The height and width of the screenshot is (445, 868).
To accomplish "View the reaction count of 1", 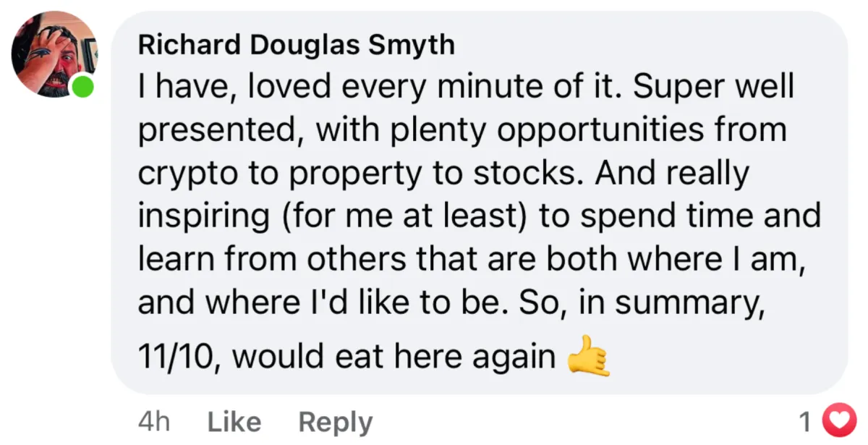I will tap(805, 421).
